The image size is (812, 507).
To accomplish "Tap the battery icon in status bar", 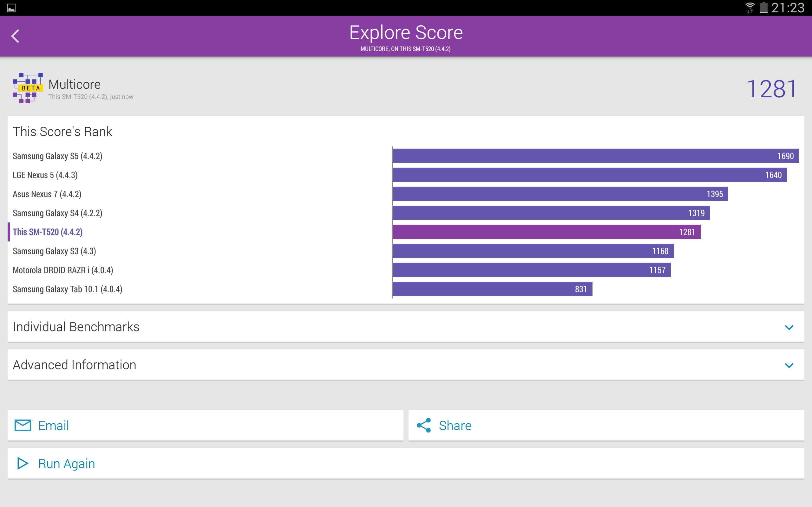I will (x=763, y=7).
